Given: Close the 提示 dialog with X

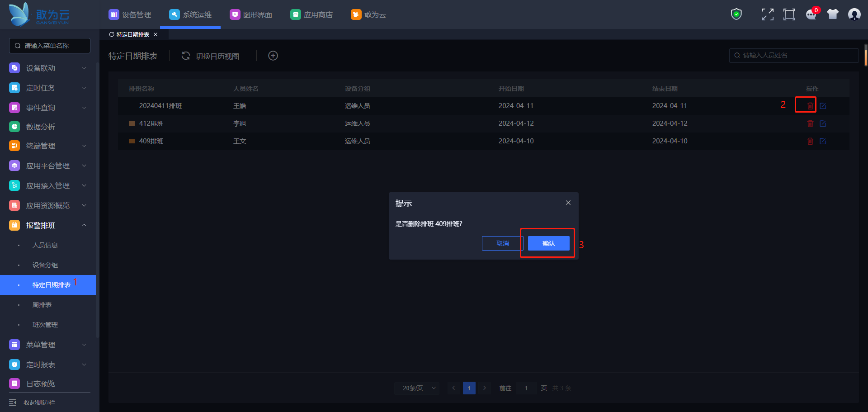Looking at the screenshot, I should (x=568, y=203).
